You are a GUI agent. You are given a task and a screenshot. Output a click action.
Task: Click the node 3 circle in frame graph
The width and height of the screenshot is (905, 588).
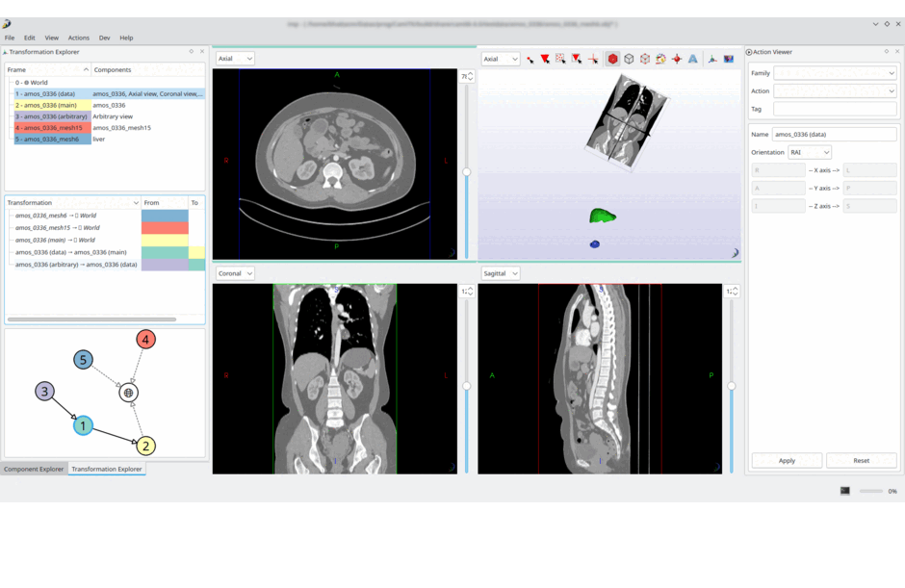click(x=44, y=391)
